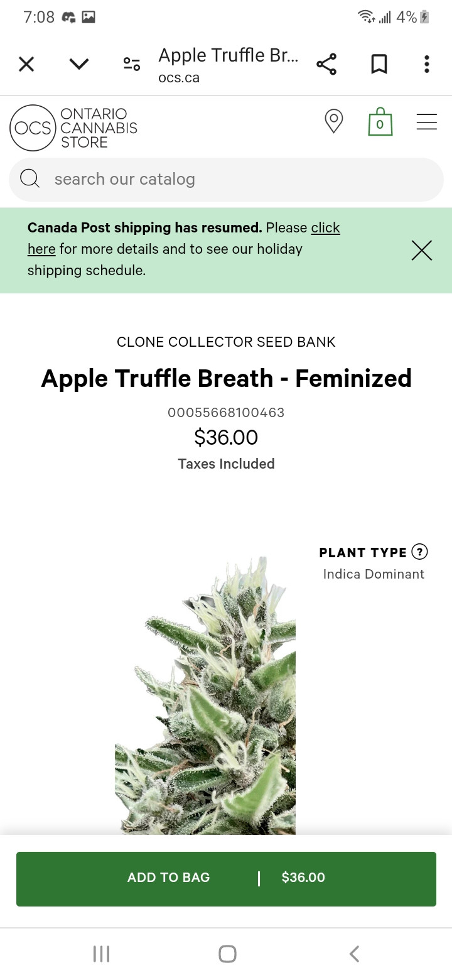Close the browser custom tab

coord(26,64)
